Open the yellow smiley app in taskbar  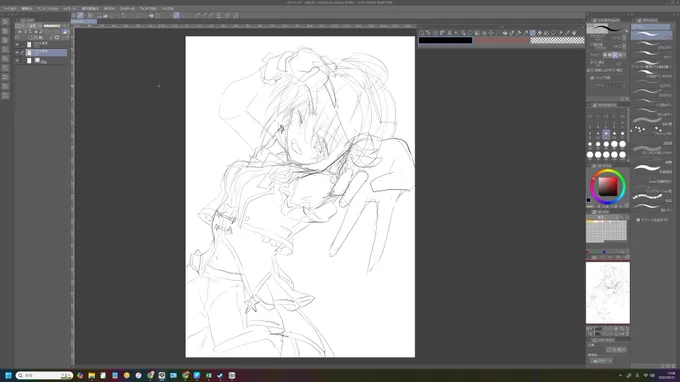tap(127, 375)
